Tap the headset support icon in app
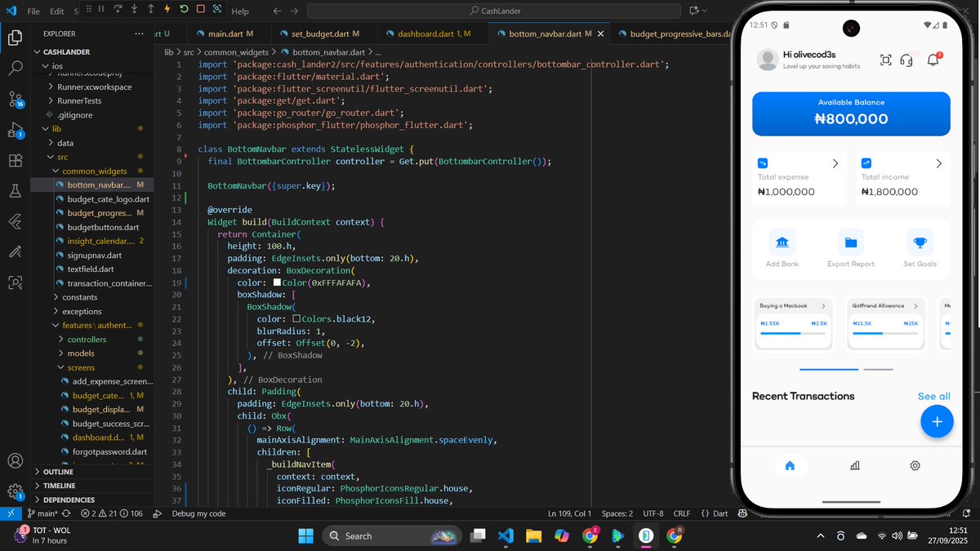This screenshot has height=551, width=980. point(906,60)
